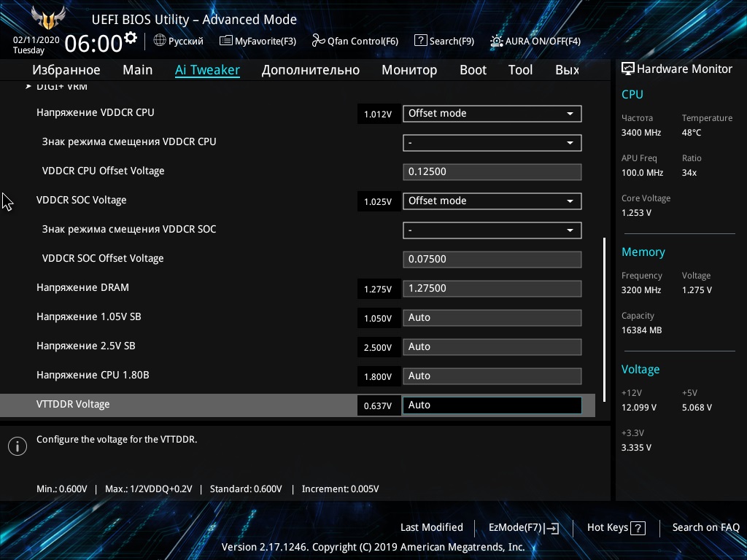Open Search(F9)
This screenshot has width=747, height=560.
(452, 42)
